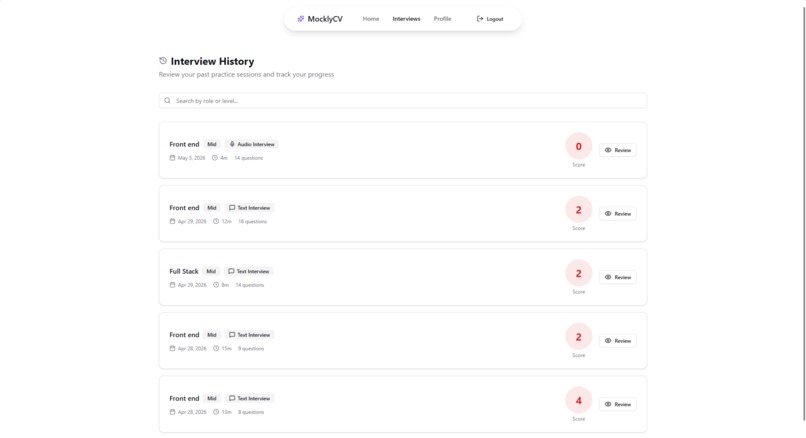Click chat bubble icon on the 8 questions card

(232, 398)
